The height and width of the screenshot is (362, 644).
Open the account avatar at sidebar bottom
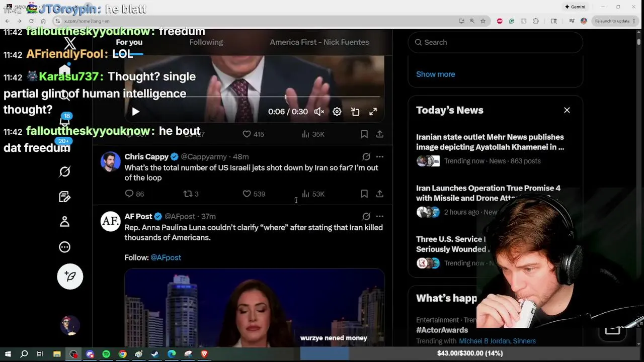[70, 325]
